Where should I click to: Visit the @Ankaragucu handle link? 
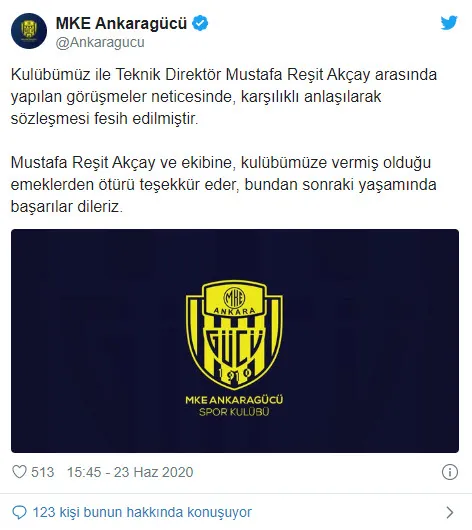point(100,43)
